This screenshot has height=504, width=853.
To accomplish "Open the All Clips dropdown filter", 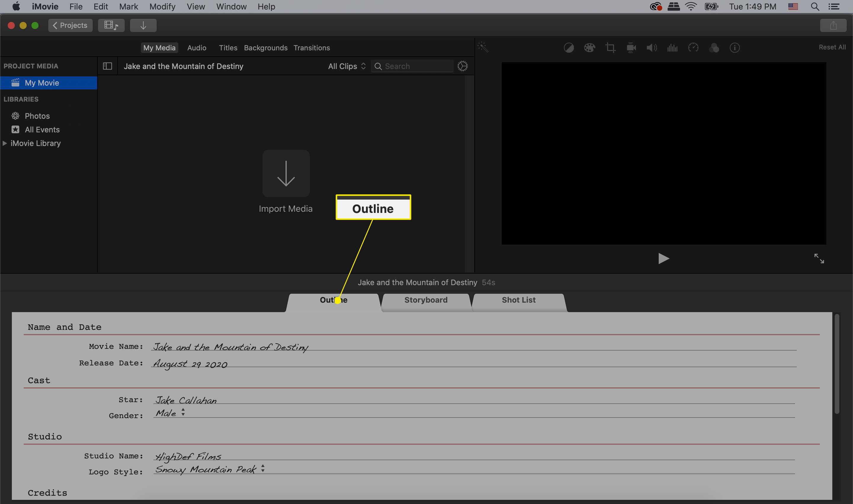I will 347,66.
